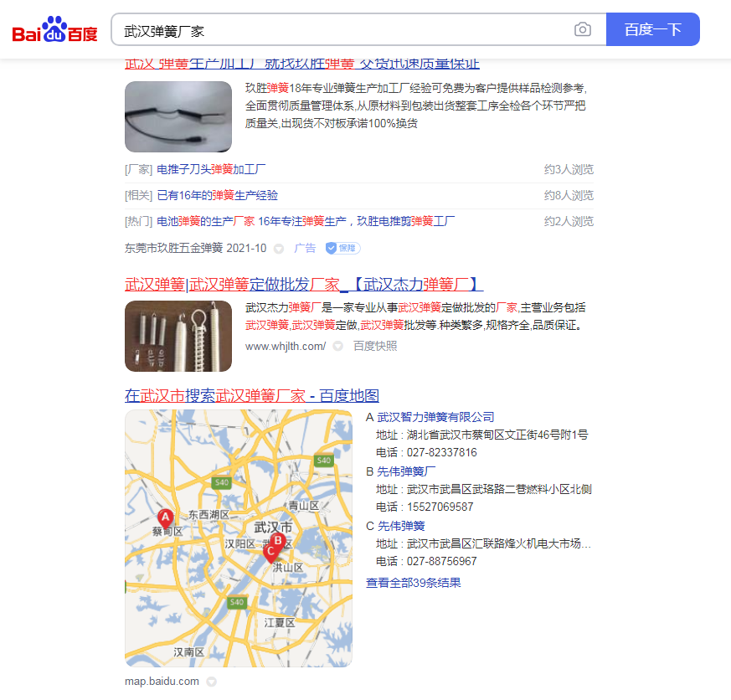
Task: Click map marker A in Caidian district
Action: coord(165,517)
